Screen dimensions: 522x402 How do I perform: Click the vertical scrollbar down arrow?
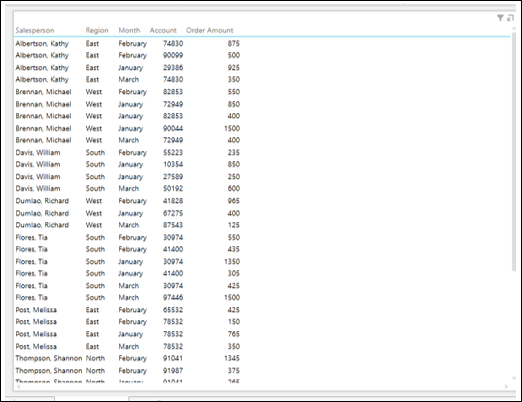pos(514,379)
